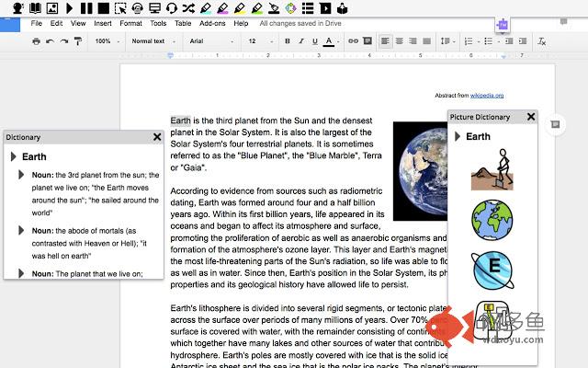Open the Speech Maker headphones-face icon
Image resolution: width=588 pixels, height=368 pixels.
[x=138, y=8]
